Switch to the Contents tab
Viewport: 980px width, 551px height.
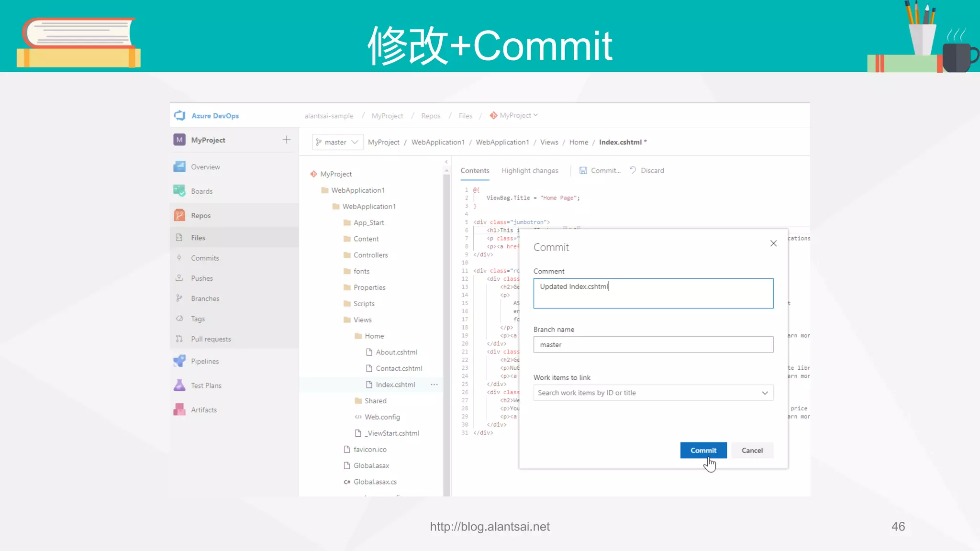coord(475,171)
